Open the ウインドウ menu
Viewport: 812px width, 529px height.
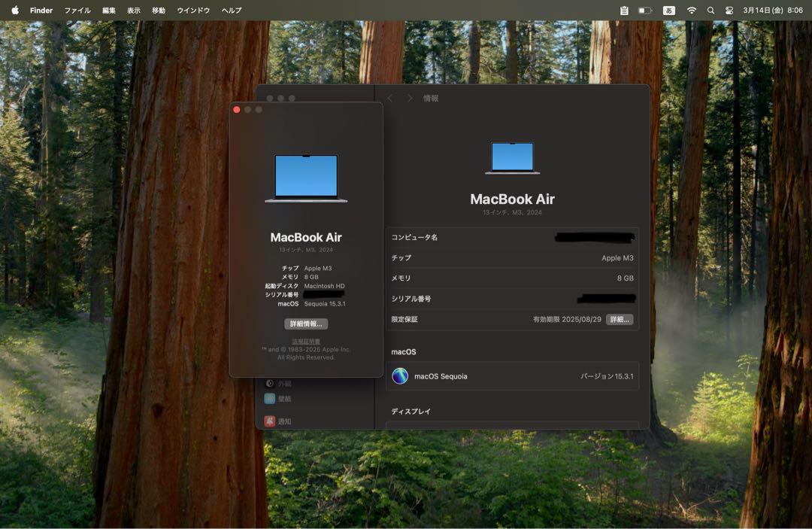coord(193,11)
